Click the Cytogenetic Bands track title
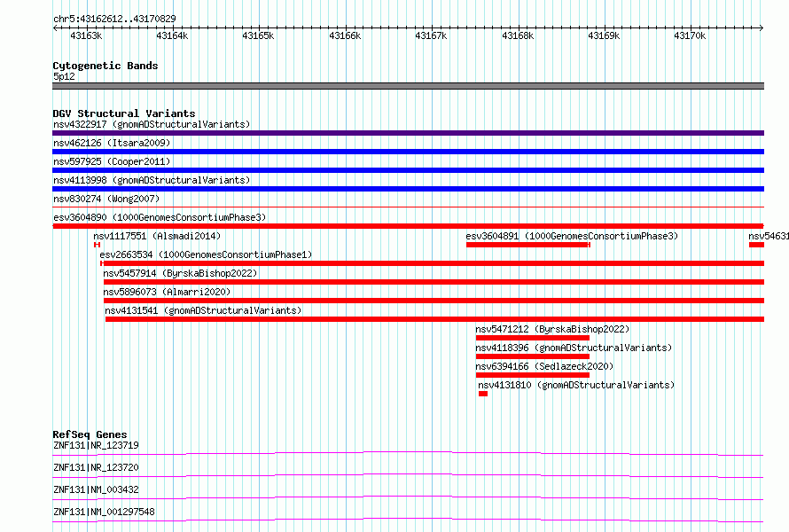This screenshot has height=532, width=789. 105,66
